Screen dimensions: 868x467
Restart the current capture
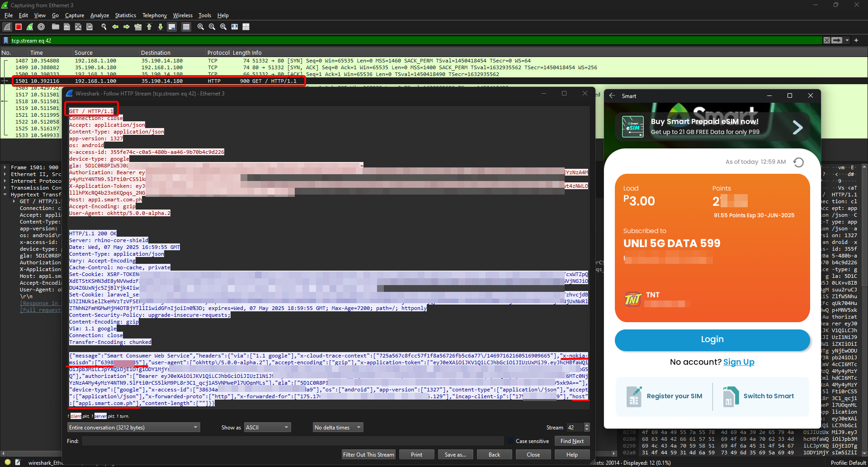pyautogui.click(x=30, y=27)
